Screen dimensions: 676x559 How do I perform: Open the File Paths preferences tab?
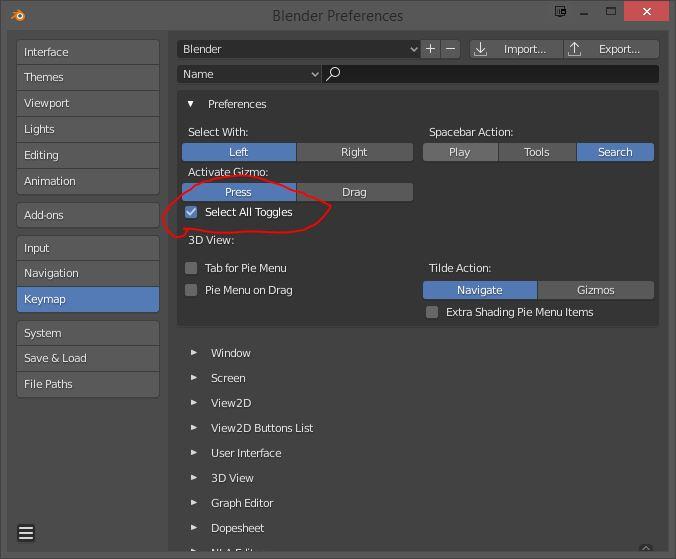[88, 384]
